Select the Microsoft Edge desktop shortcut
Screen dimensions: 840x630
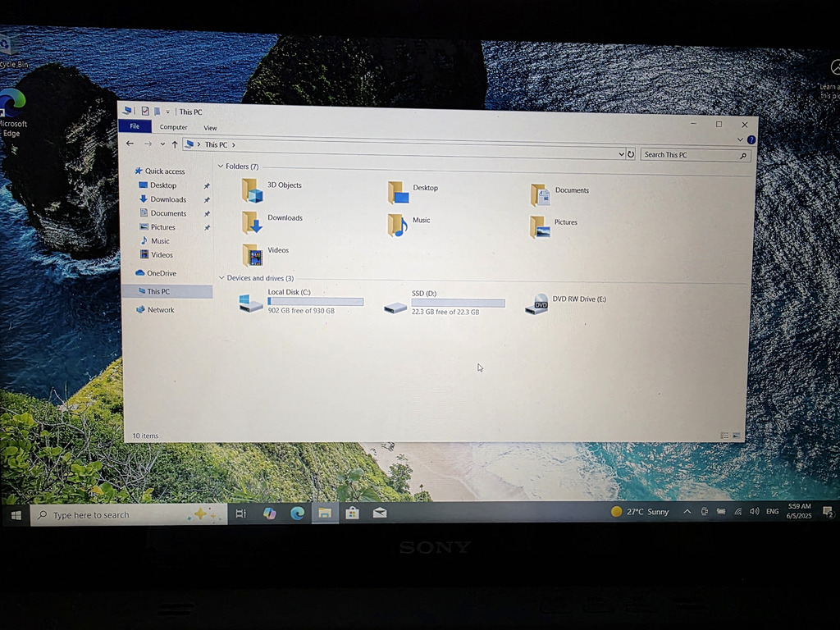(11, 113)
